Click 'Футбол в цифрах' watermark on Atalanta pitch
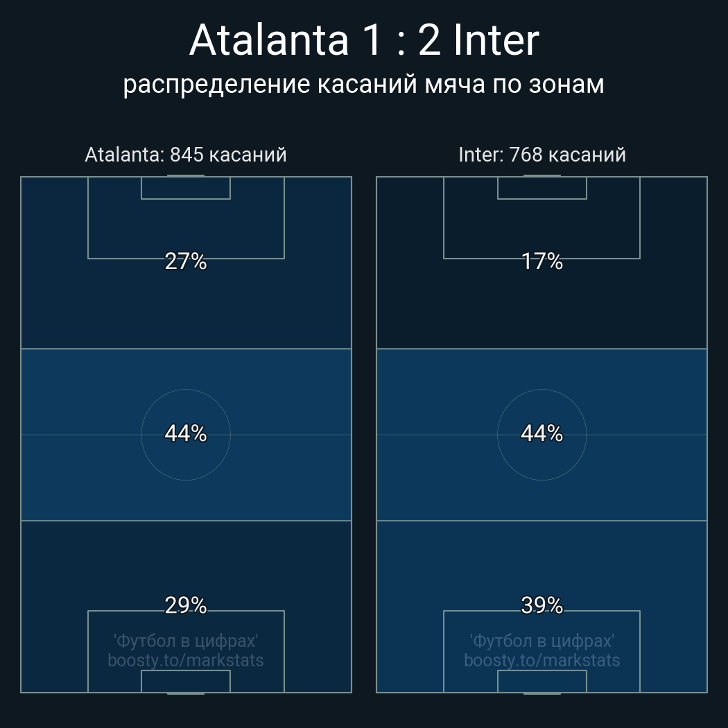 tap(186, 641)
